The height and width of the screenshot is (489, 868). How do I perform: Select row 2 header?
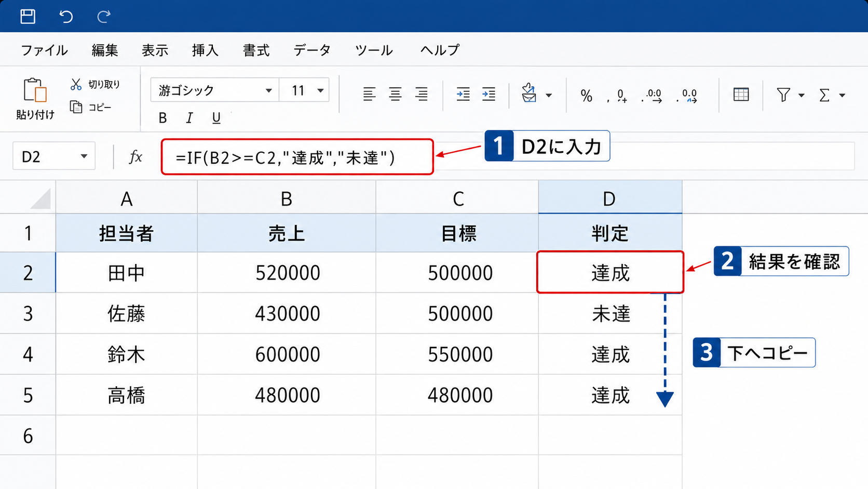(28, 273)
